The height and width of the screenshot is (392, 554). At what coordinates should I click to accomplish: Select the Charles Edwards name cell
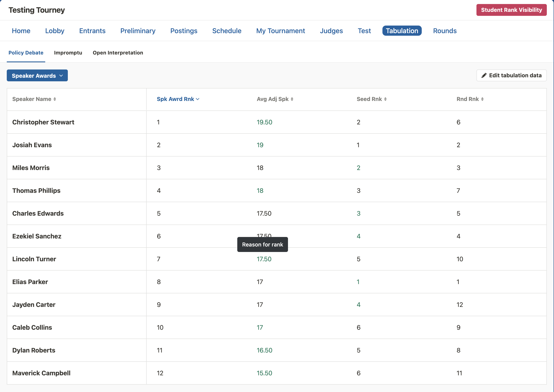(x=76, y=213)
